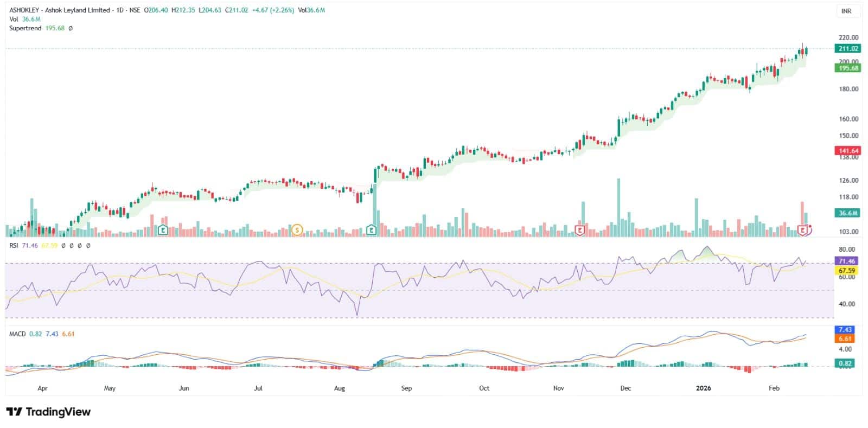Click the Jun label on the time axis
Screen dimensions: 868x428
point(184,388)
